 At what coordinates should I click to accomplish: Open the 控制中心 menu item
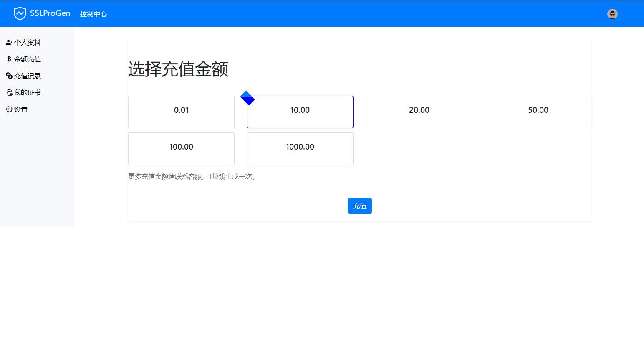coord(93,13)
